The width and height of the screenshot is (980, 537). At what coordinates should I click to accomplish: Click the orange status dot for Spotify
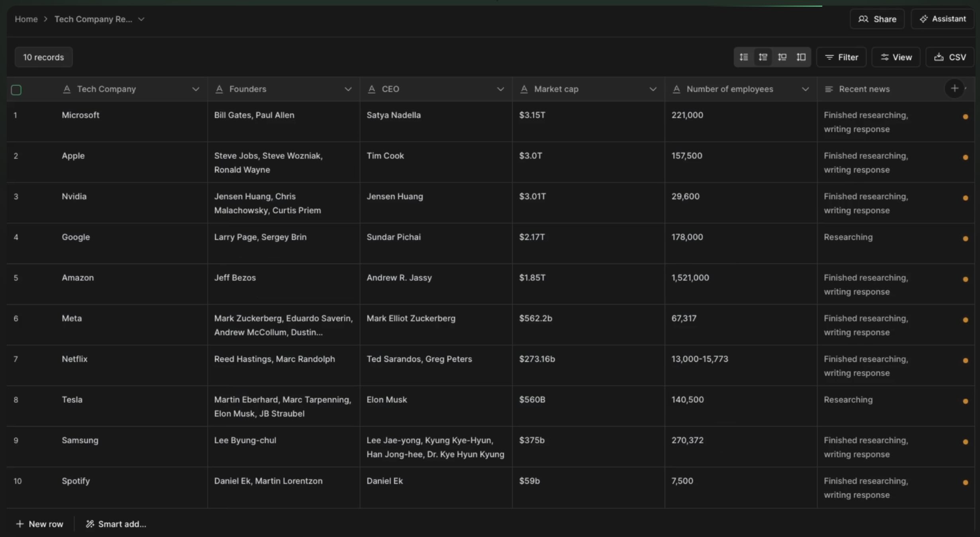pyautogui.click(x=965, y=482)
